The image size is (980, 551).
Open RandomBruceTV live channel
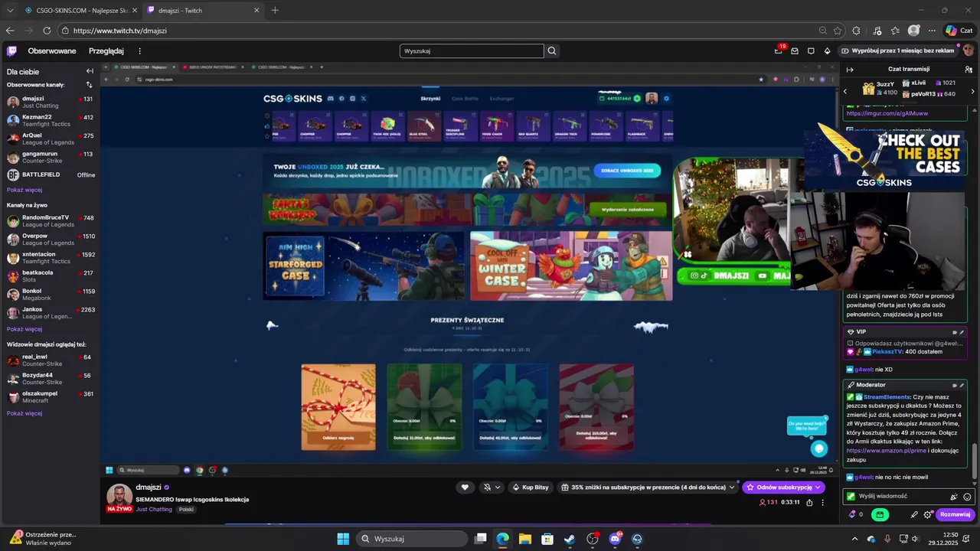50,221
